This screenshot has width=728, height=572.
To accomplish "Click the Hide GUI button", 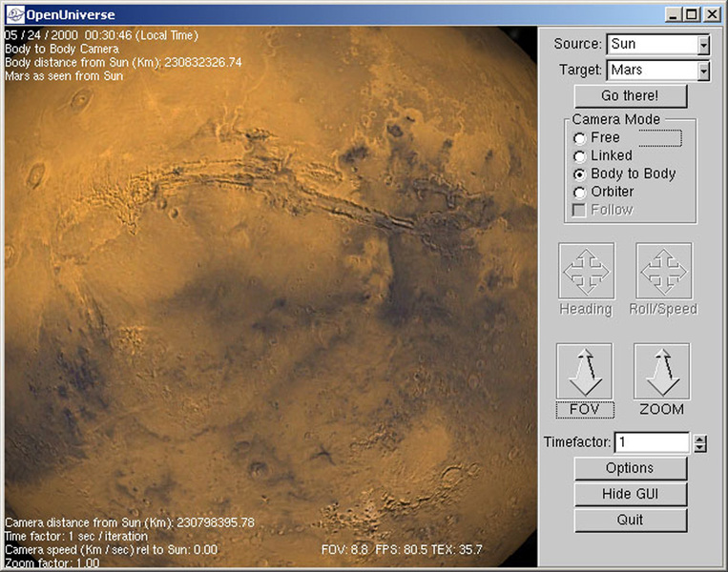I will coord(631,494).
